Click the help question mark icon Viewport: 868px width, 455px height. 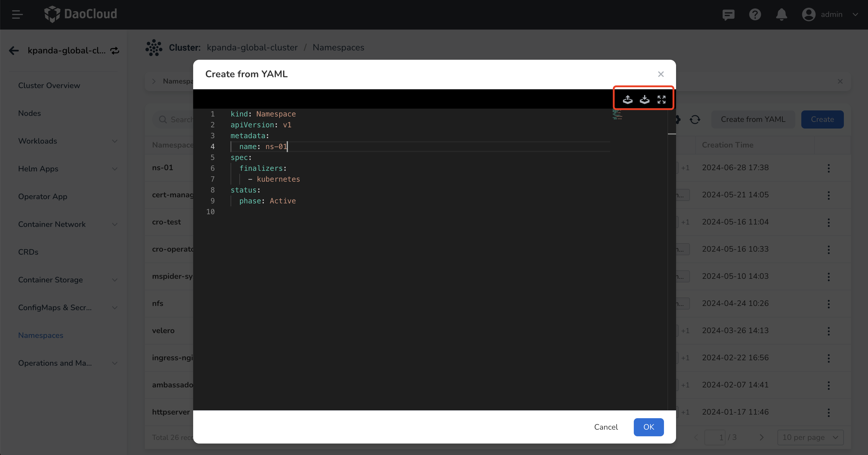755,14
